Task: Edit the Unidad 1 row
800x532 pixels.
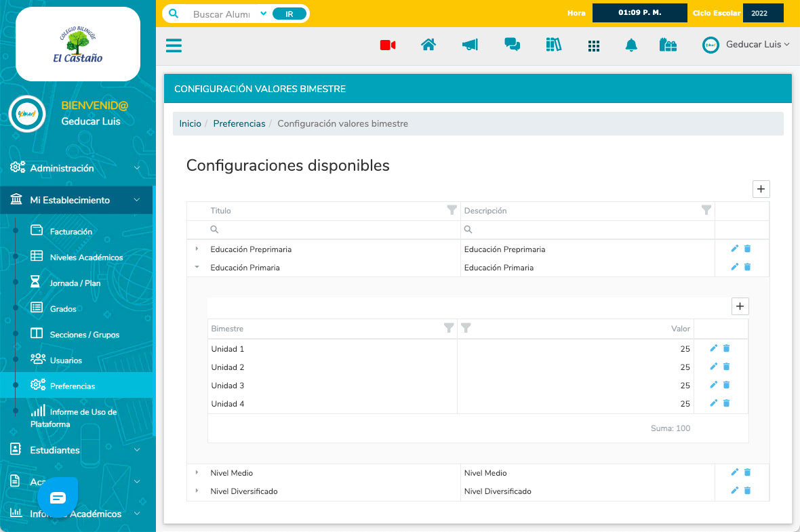Action: click(x=714, y=348)
